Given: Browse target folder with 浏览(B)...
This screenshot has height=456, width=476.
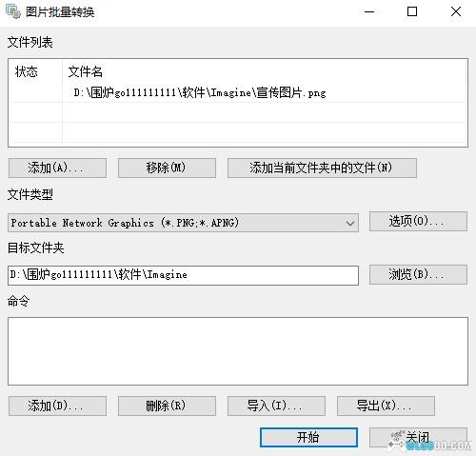Looking at the screenshot, I should [418, 274].
